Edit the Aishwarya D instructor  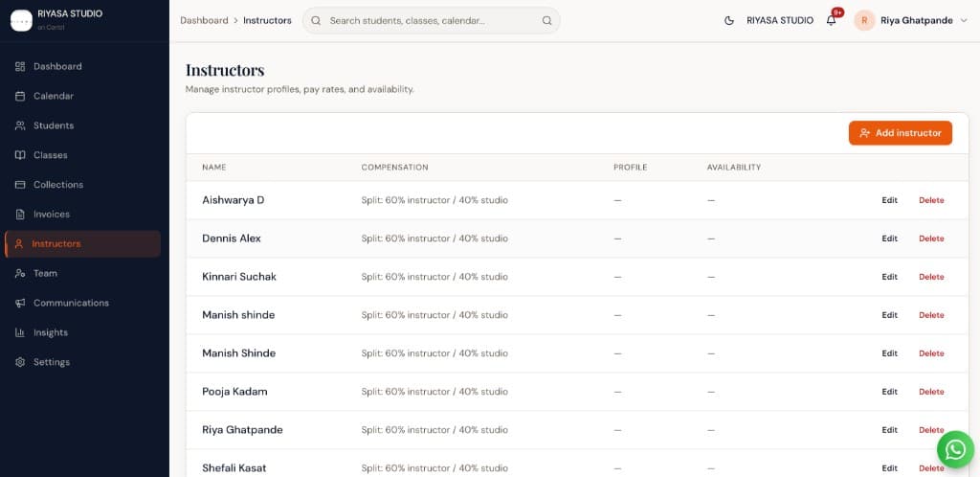[889, 201]
